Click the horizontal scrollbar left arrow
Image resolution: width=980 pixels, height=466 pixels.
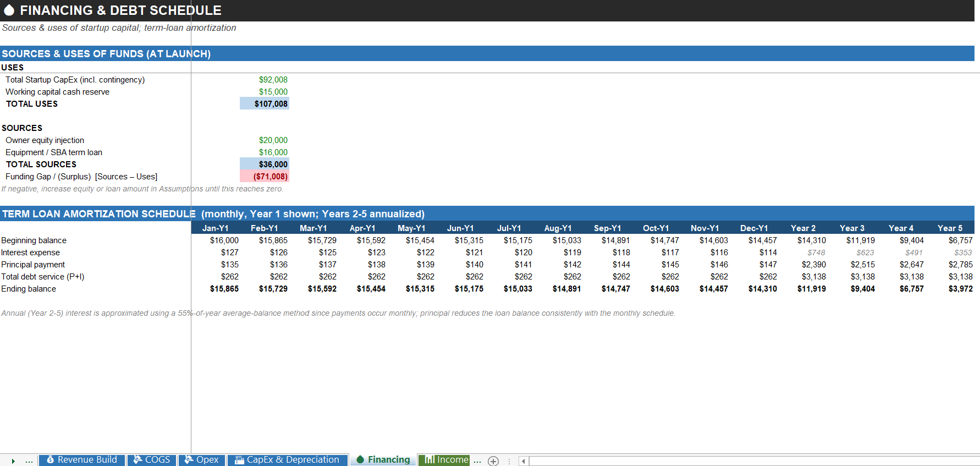point(524,461)
